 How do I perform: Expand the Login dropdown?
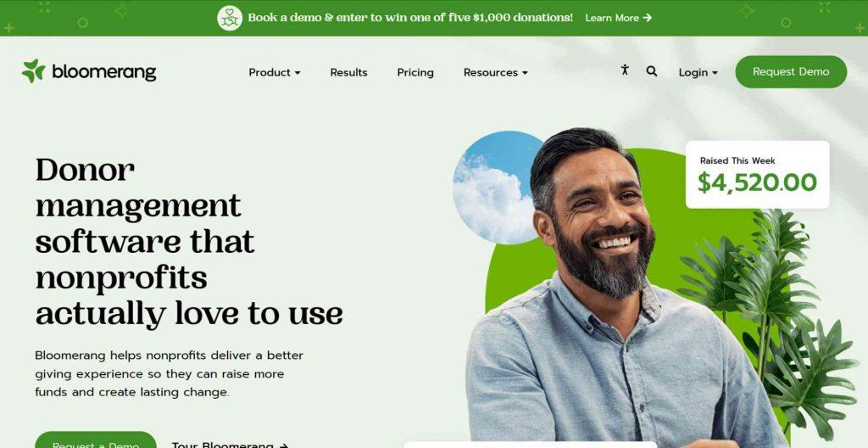[x=698, y=72]
